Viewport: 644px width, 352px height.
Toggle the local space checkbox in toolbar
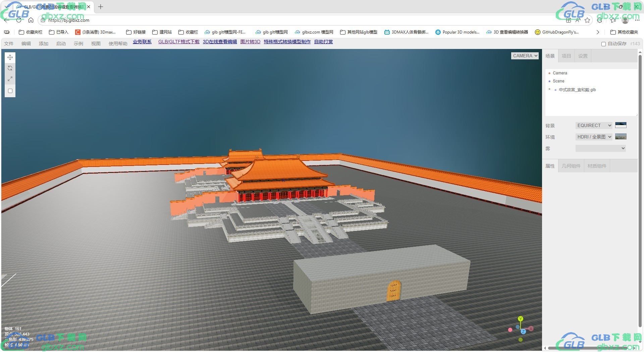pos(10,91)
